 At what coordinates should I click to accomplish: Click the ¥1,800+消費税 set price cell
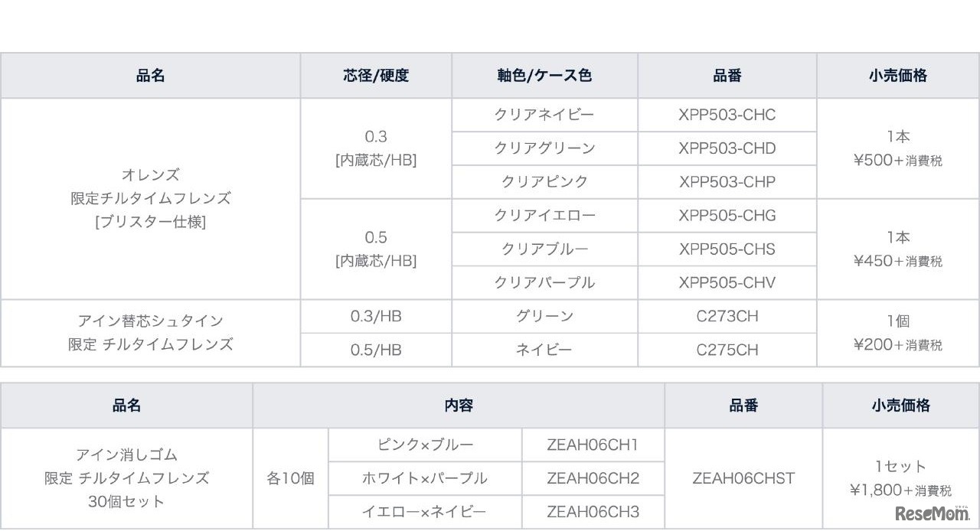pyautogui.click(x=900, y=478)
